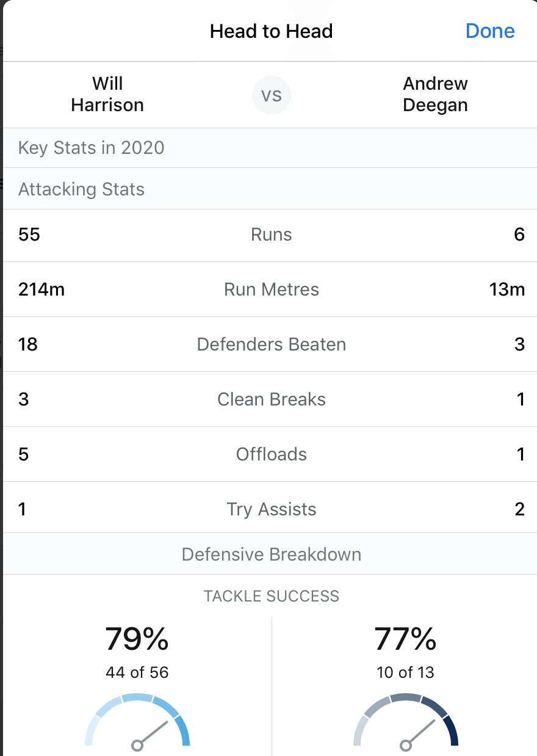This screenshot has height=756, width=537.
Task: Select Will Harrison player name
Action: (x=107, y=94)
